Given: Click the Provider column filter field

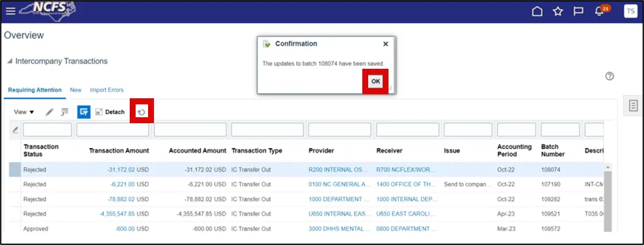Looking at the screenshot, I should (x=339, y=130).
